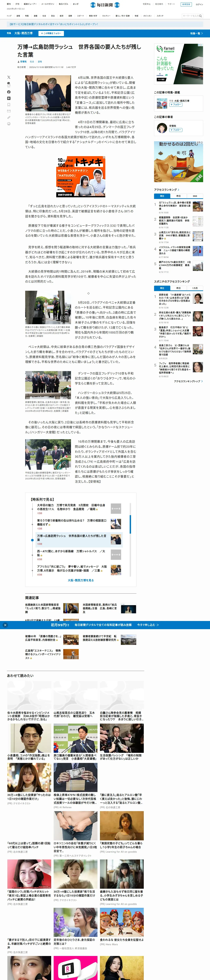210x980 pixels.
Task: Bookmark this article
Action: coord(9,105)
